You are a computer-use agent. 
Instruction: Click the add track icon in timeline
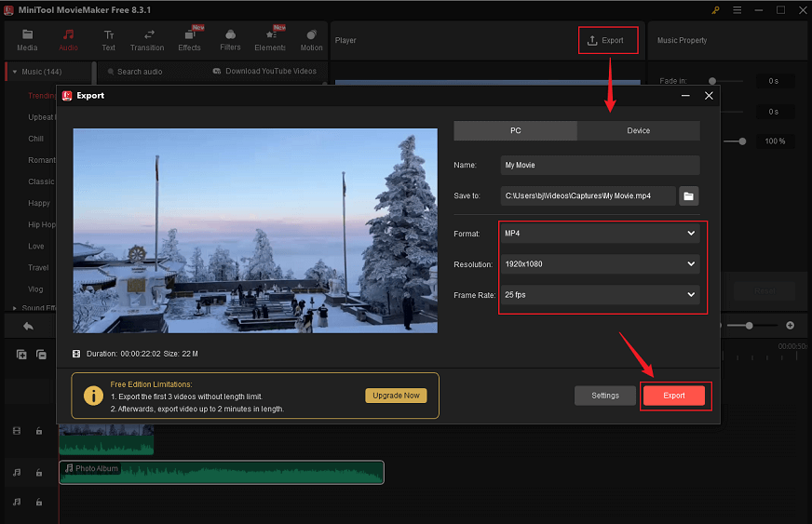coord(21,355)
